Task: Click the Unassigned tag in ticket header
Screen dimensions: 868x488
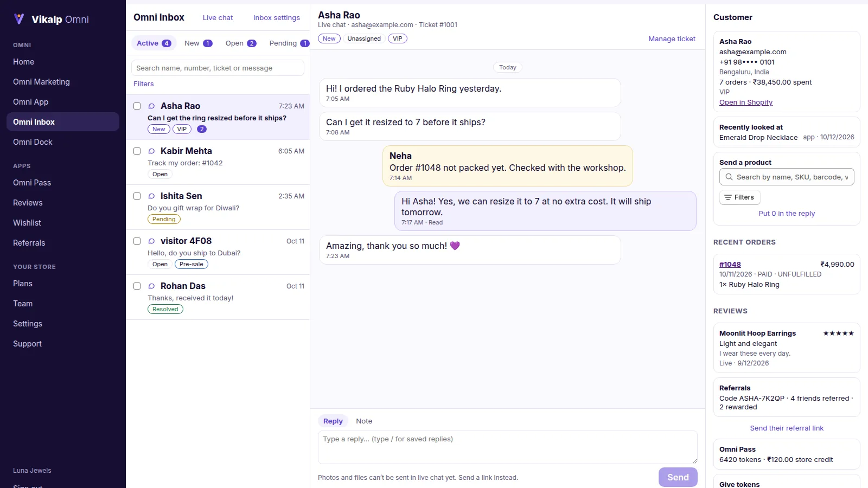Action: pos(364,39)
